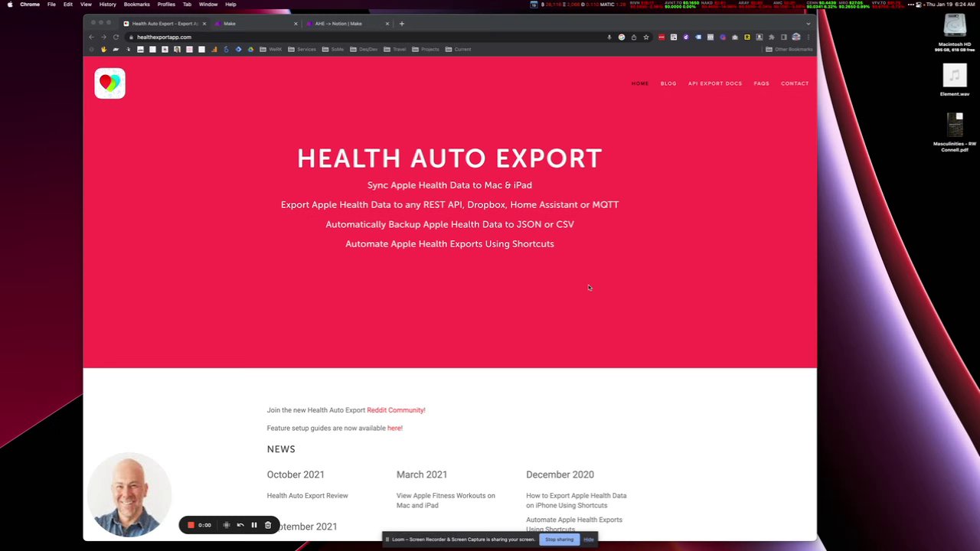Open the History menu
This screenshot has width=980, height=551.
tap(107, 5)
